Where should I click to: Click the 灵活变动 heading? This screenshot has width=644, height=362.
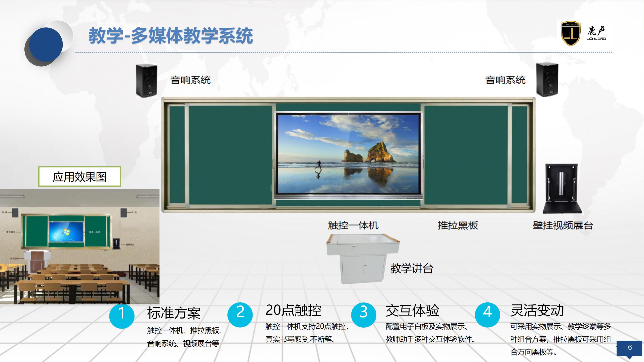[537, 310]
